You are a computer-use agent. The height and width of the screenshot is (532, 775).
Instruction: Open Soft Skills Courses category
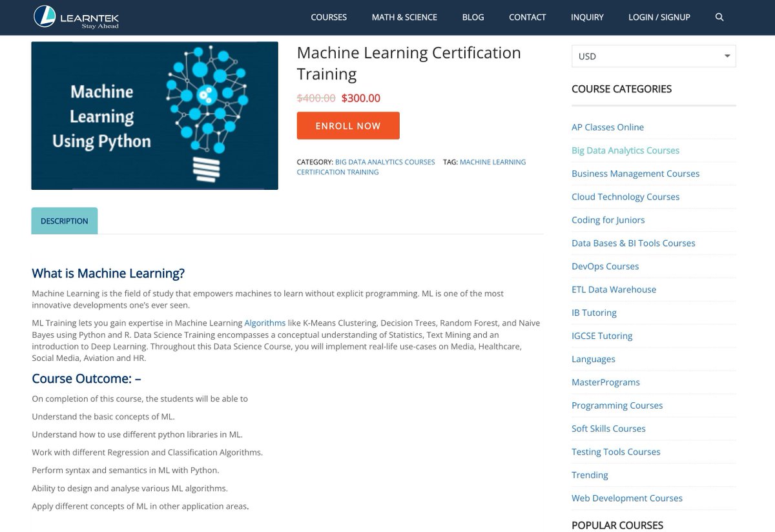[x=608, y=429]
